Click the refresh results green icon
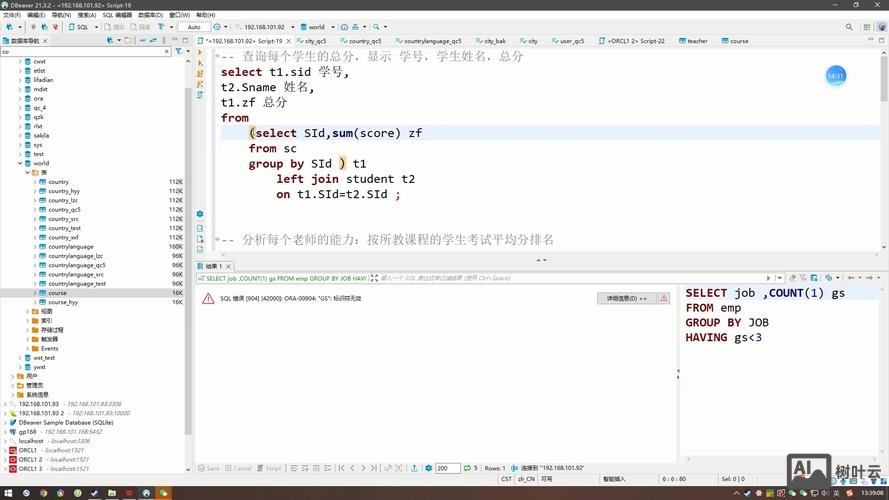 [467, 468]
